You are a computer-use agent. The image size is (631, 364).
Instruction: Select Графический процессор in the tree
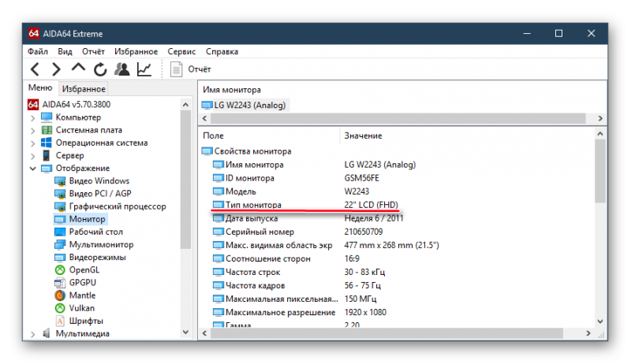coord(118,206)
